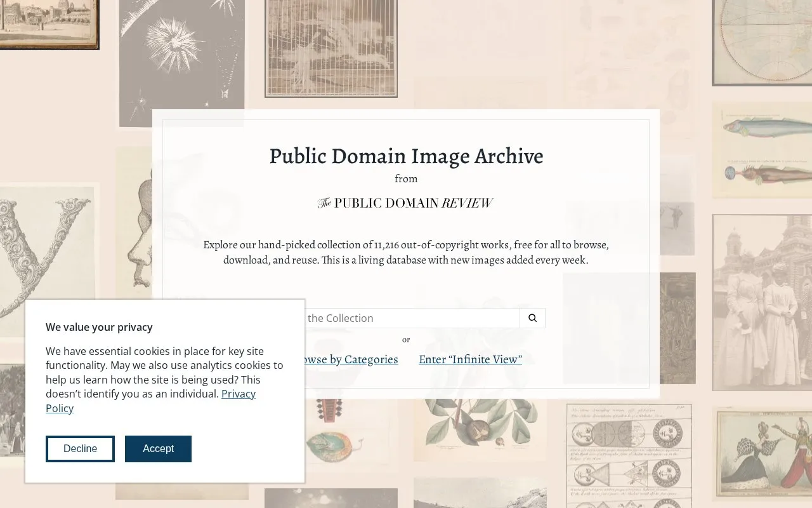The width and height of the screenshot is (812, 508).
Task: Open the fireworks starburst image thumbnail
Action: click(181, 63)
